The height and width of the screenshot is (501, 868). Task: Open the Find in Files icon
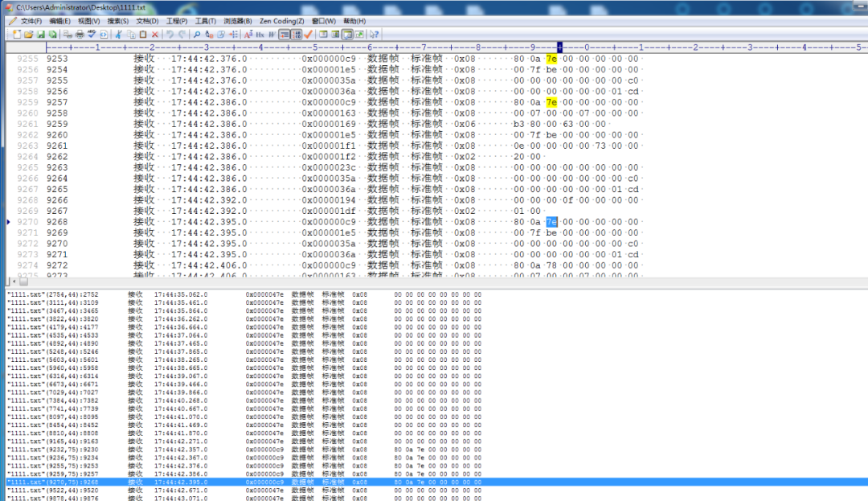point(221,35)
